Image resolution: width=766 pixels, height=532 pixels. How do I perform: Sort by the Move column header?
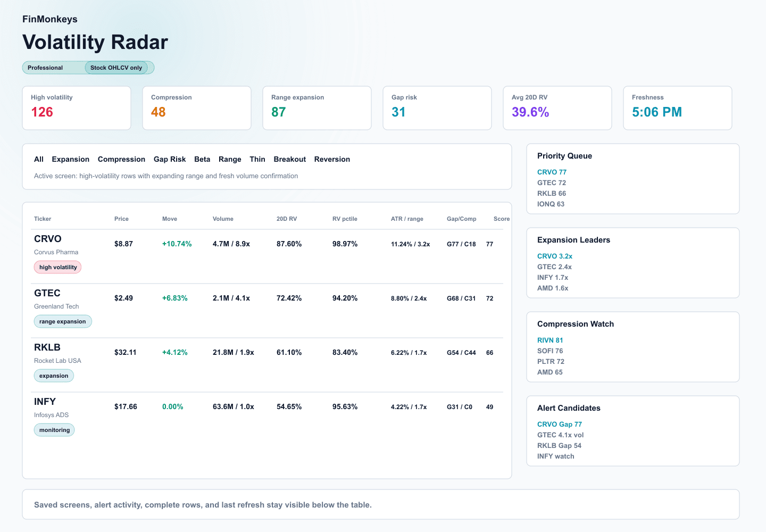(x=170, y=219)
